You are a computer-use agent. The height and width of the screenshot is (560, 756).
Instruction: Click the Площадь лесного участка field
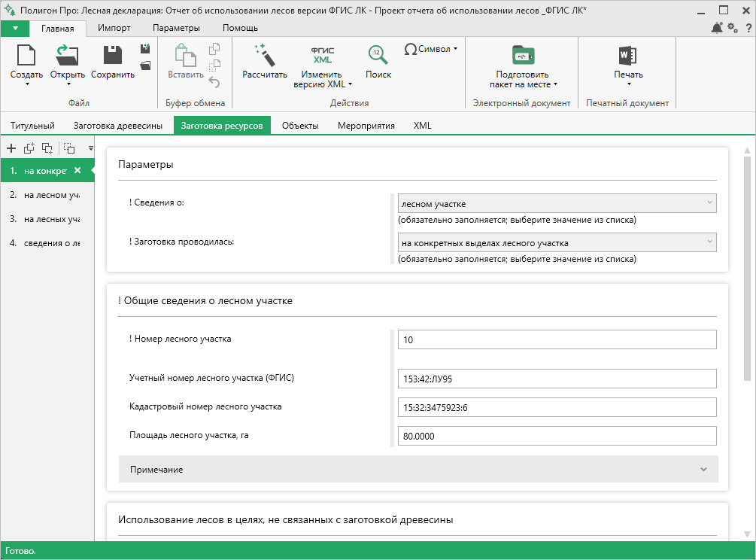(x=557, y=436)
